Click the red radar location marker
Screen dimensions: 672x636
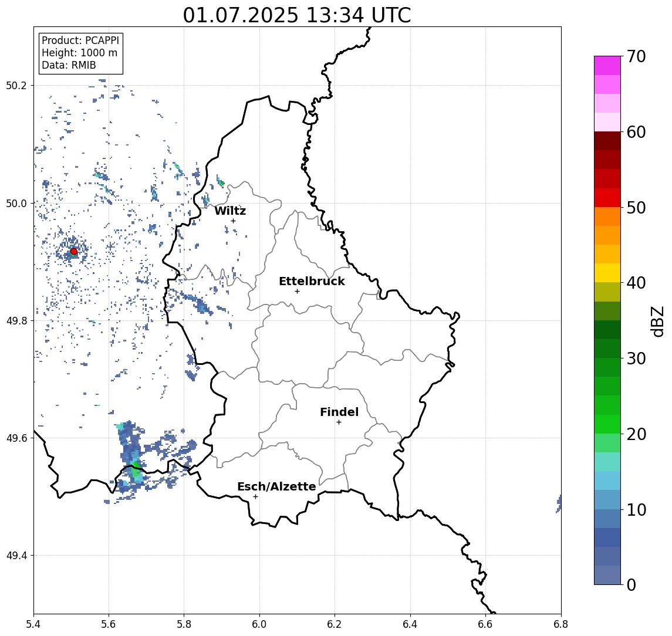click(74, 252)
